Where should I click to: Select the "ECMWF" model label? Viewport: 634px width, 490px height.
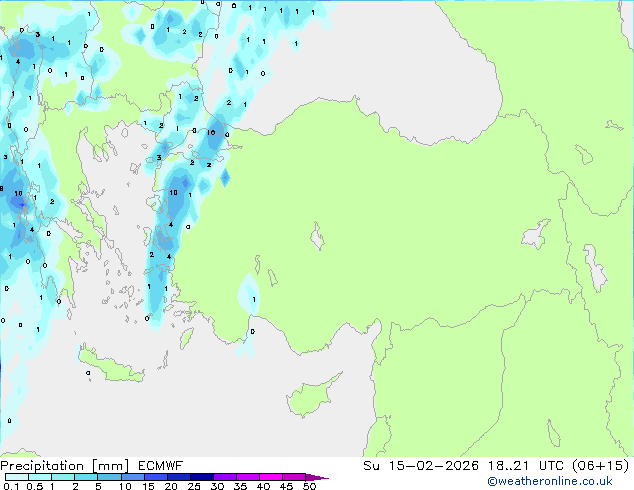[160, 466]
